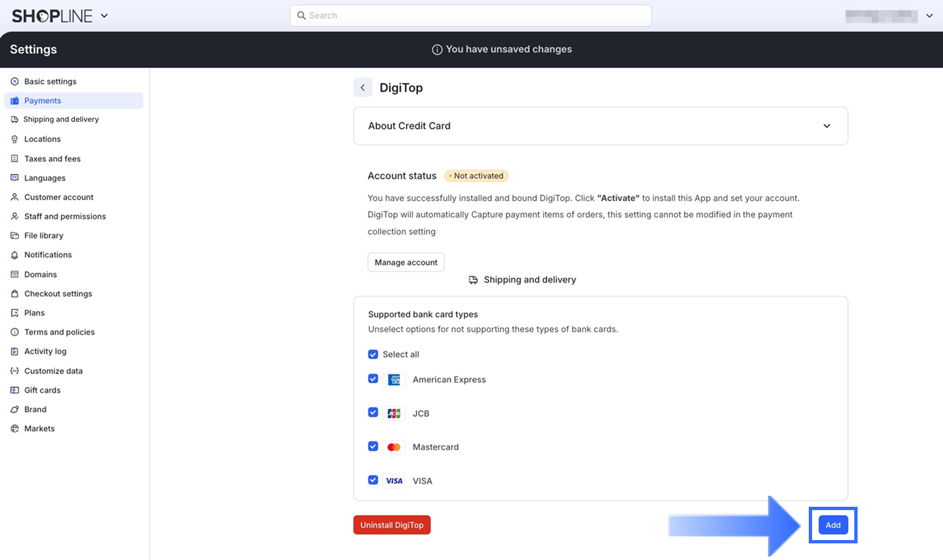Click the Gift cards icon in sidebar

point(14,390)
